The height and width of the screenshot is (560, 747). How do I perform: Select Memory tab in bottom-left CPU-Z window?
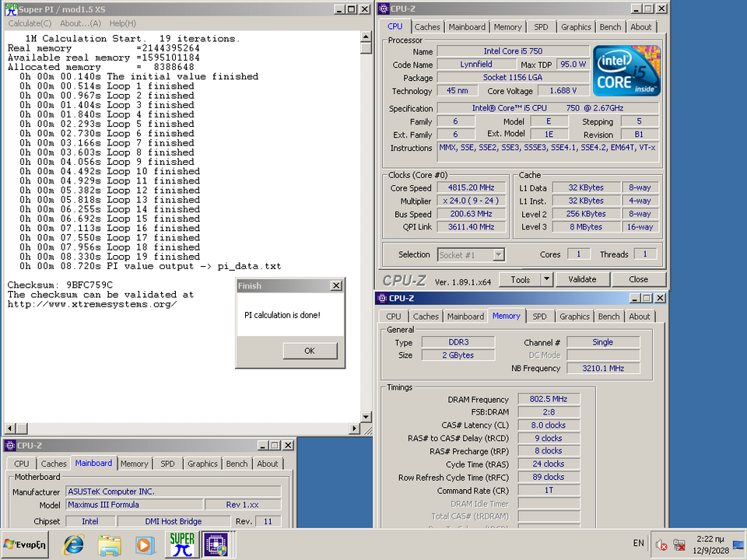click(x=134, y=464)
